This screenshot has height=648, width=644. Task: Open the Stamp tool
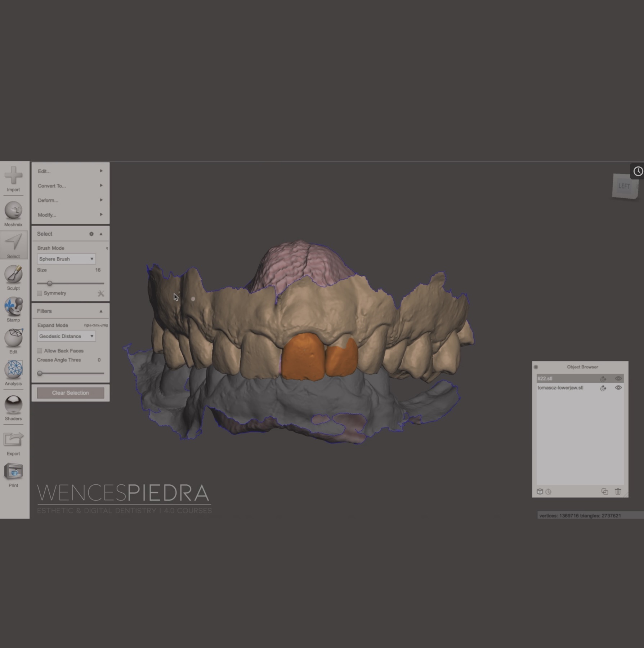[x=13, y=309]
